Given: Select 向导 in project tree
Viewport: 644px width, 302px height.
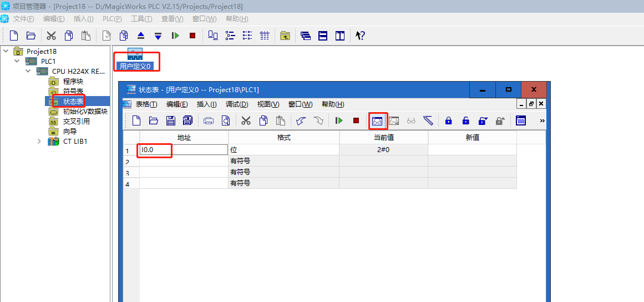Looking at the screenshot, I should 70,132.
